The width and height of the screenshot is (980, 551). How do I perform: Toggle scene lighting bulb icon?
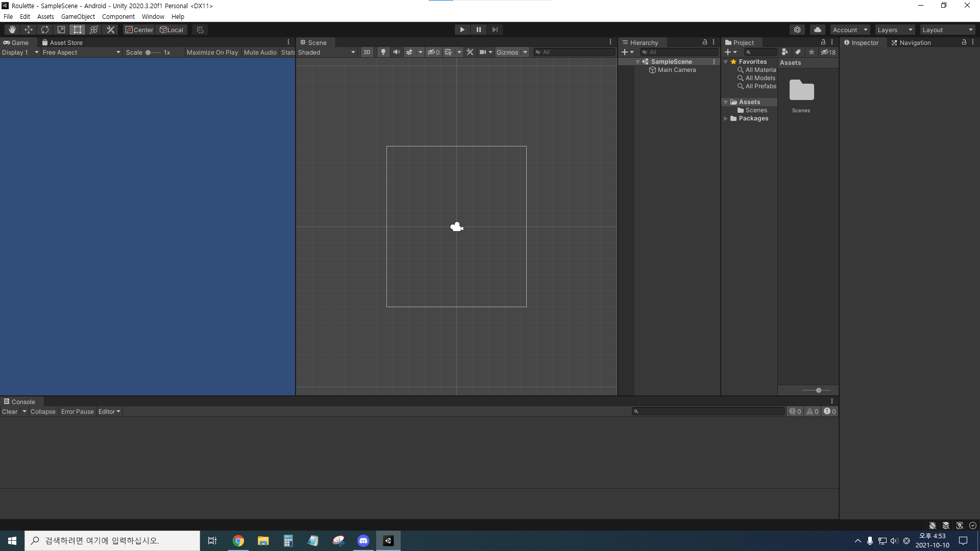click(383, 52)
